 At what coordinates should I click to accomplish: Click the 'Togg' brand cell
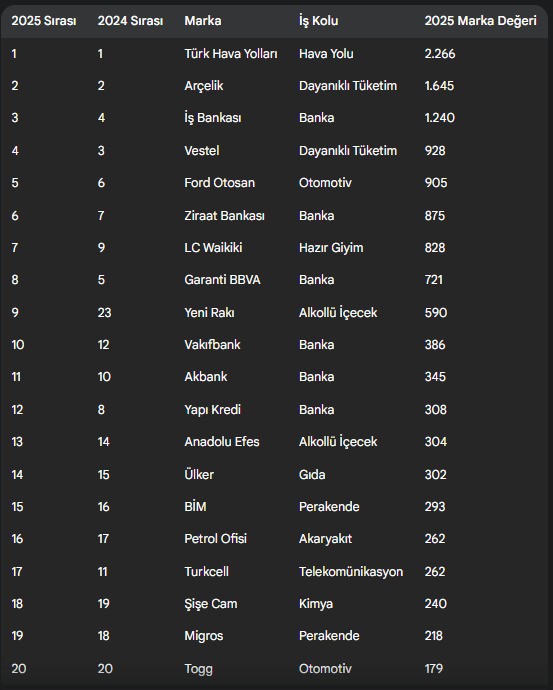[198, 669]
